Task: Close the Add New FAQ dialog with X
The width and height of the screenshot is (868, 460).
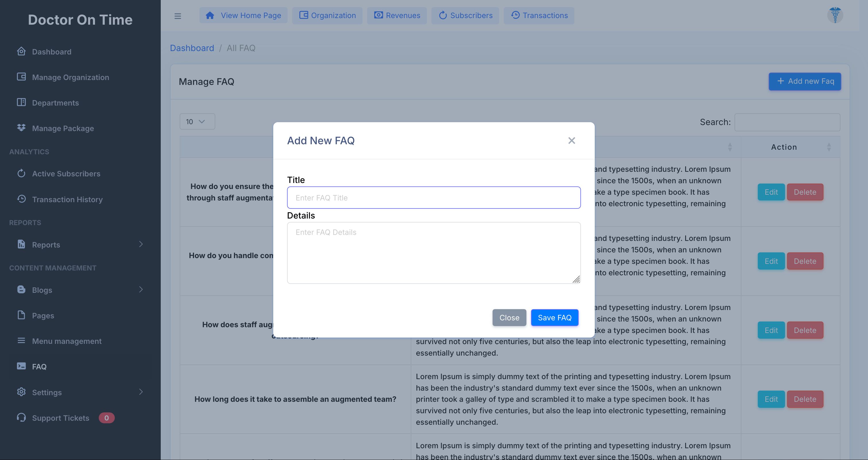Action: [x=571, y=141]
